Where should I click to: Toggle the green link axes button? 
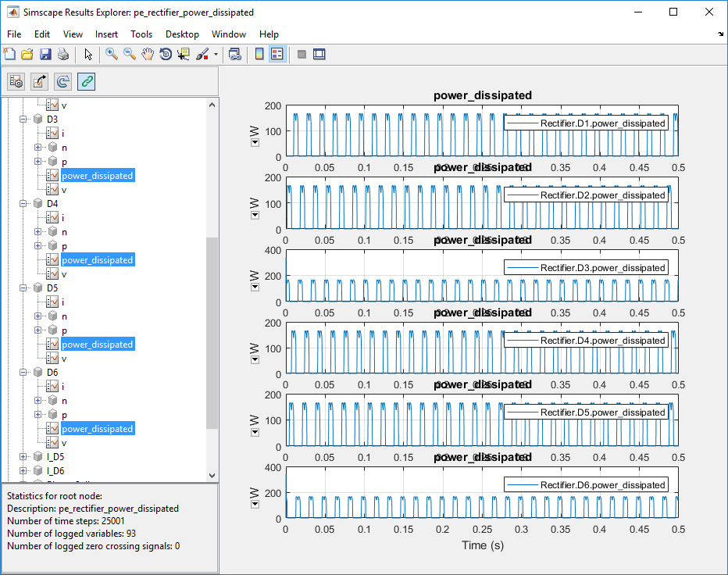coord(87,81)
